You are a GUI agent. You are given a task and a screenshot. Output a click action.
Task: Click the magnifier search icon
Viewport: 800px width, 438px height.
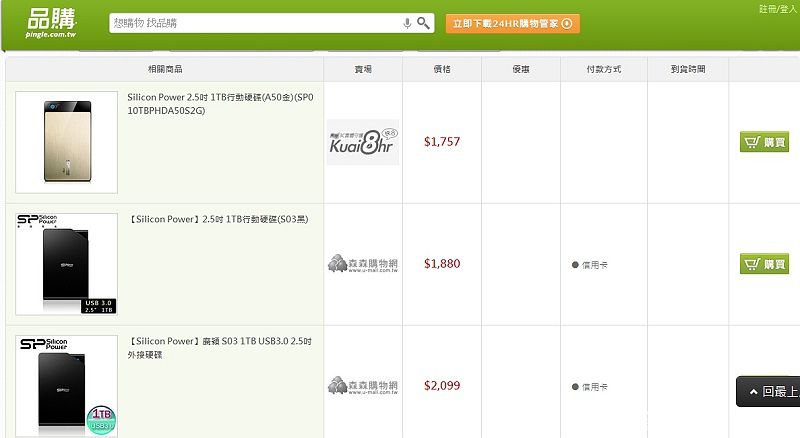pyautogui.click(x=423, y=23)
